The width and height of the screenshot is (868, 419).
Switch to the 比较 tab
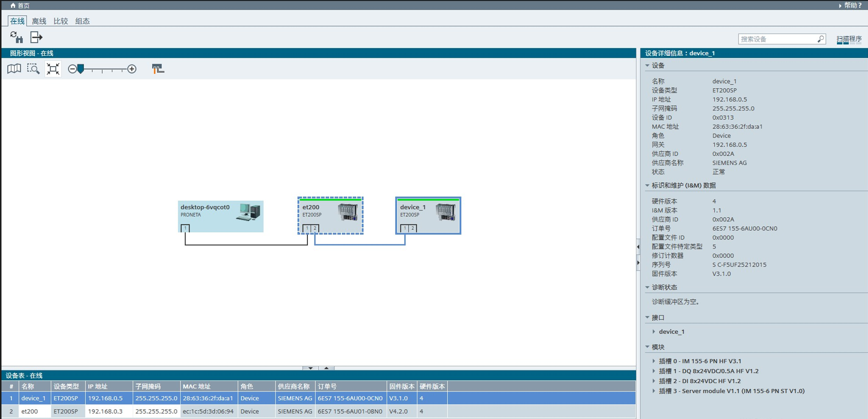coord(61,21)
